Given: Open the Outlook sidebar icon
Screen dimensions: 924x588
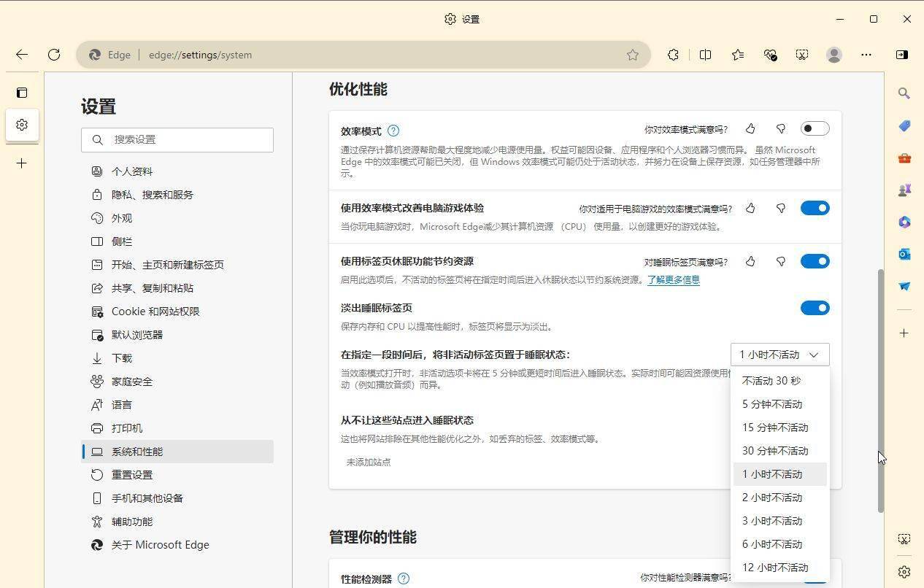Looking at the screenshot, I should (x=904, y=254).
